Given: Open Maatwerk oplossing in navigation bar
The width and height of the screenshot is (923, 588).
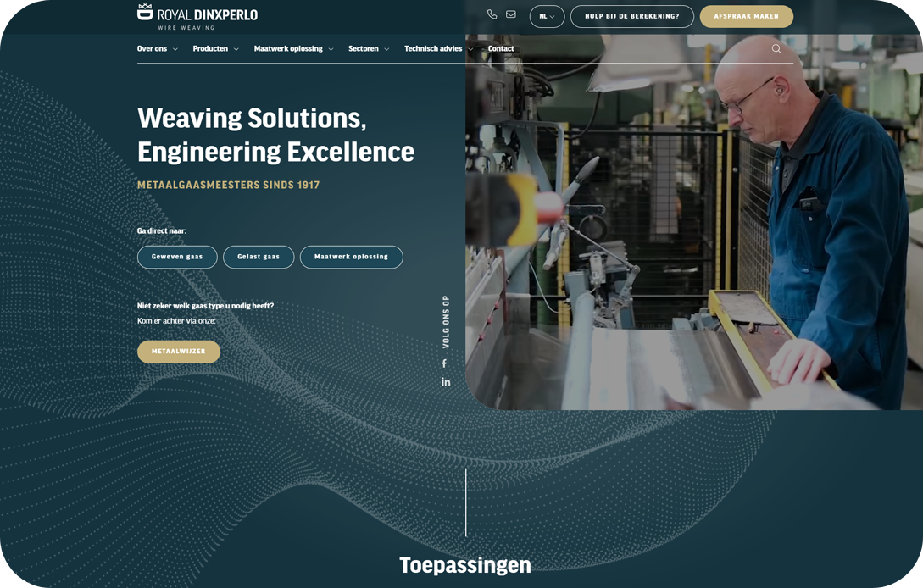Looking at the screenshot, I should [x=288, y=49].
